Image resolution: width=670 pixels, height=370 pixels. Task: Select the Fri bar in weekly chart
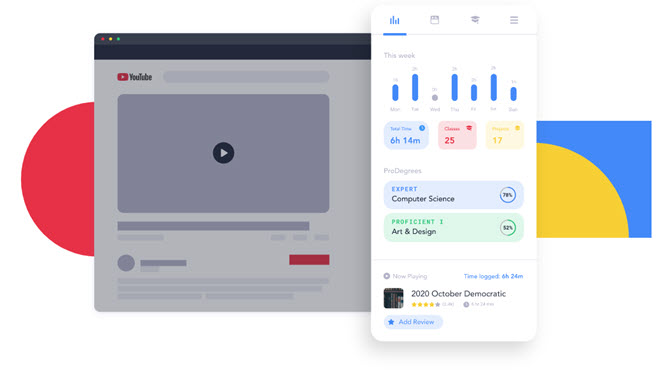pyautogui.click(x=474, y=93)
